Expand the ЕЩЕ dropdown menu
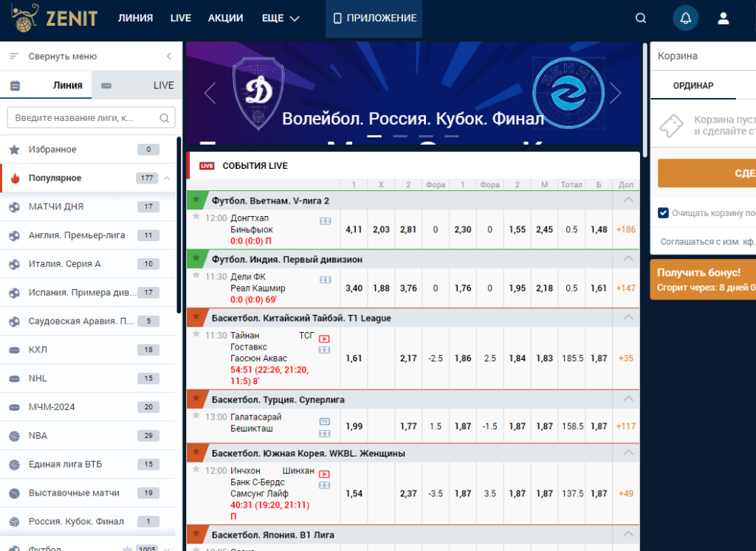This screenshot has width=756, height=551. (281, 18)
